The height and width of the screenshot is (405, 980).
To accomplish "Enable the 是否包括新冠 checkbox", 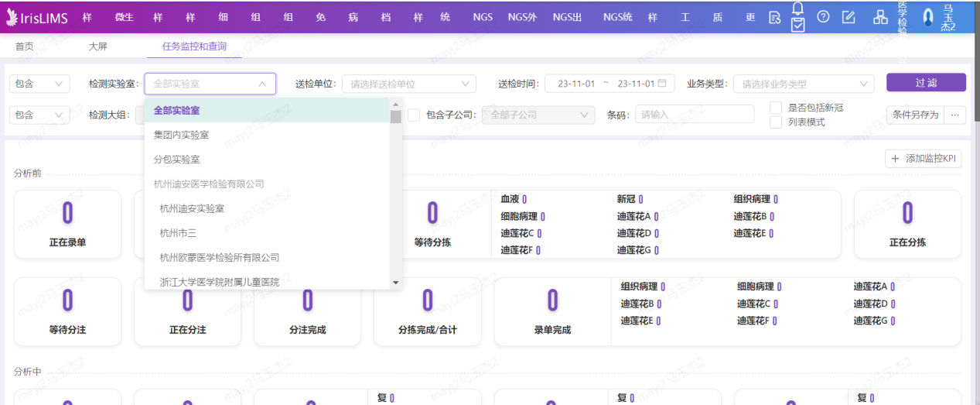I will (x=776, y=108).
